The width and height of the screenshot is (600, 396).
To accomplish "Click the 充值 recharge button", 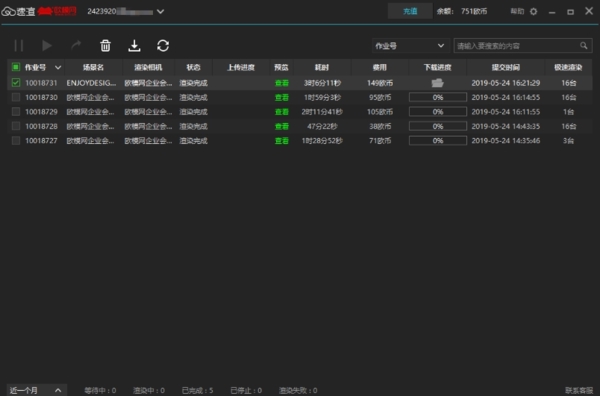I will 410,11.
